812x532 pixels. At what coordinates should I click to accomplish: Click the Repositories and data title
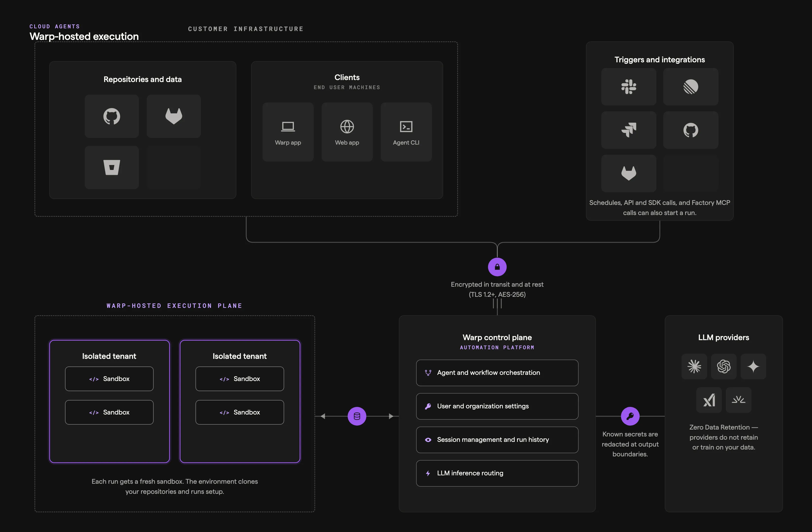(143, 79)
